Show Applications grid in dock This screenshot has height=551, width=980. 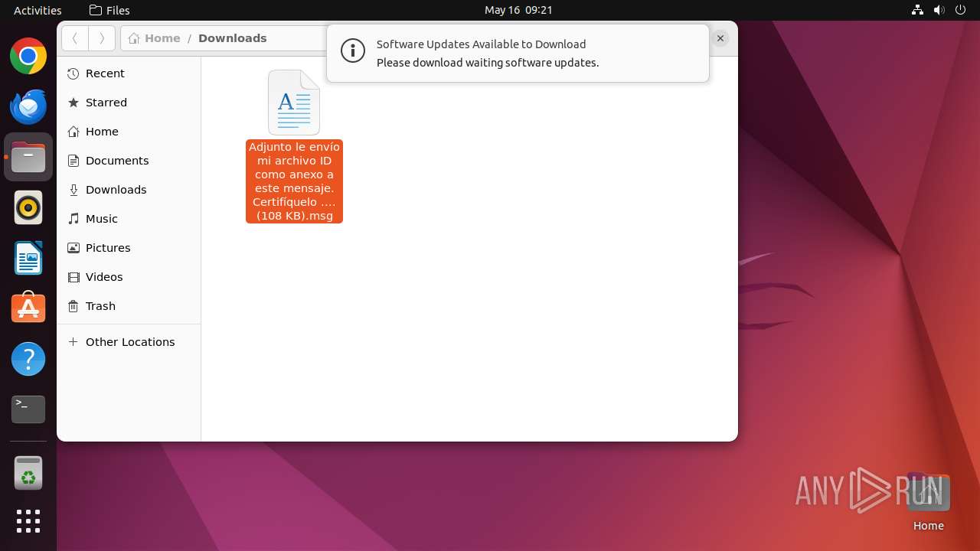point(28,521)
